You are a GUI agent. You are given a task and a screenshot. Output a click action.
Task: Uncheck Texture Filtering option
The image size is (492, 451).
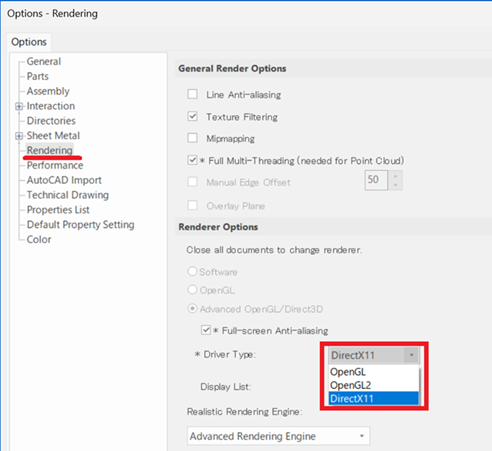point(192,116)
